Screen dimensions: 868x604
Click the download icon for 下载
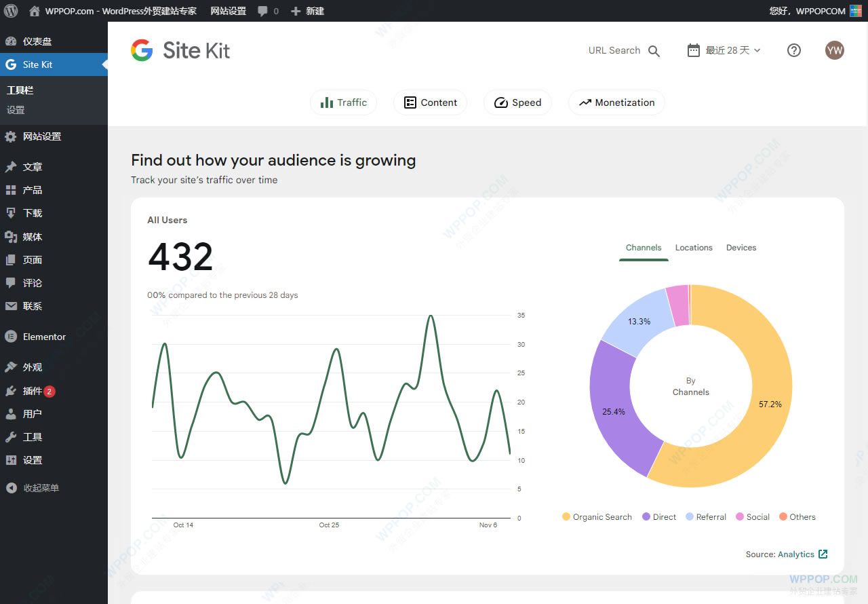click(11, 213)
